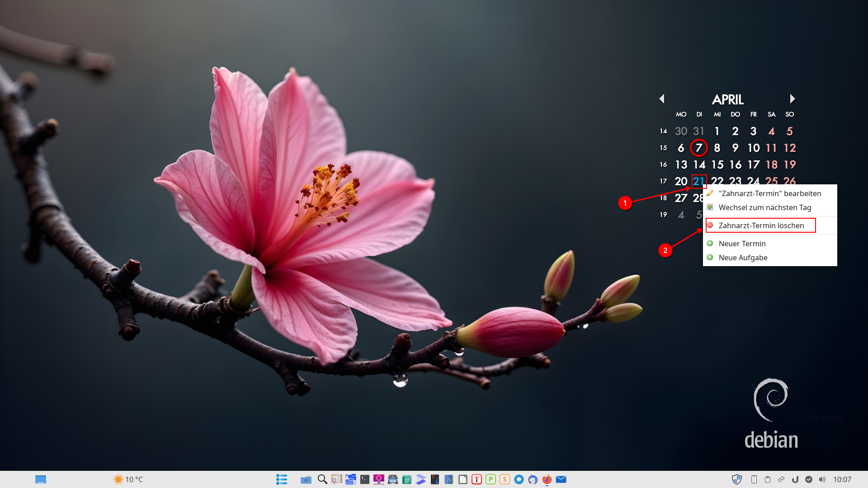Click "Wechsel zum nächsten Tag" entry
Image resolution: width=868 pixels, height=488 pixels.
[x=764, y=207]
